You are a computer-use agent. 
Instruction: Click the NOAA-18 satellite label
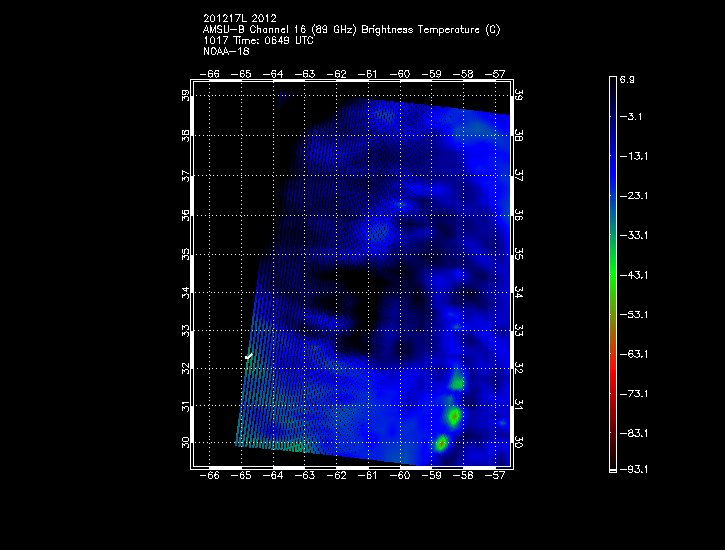225,52
